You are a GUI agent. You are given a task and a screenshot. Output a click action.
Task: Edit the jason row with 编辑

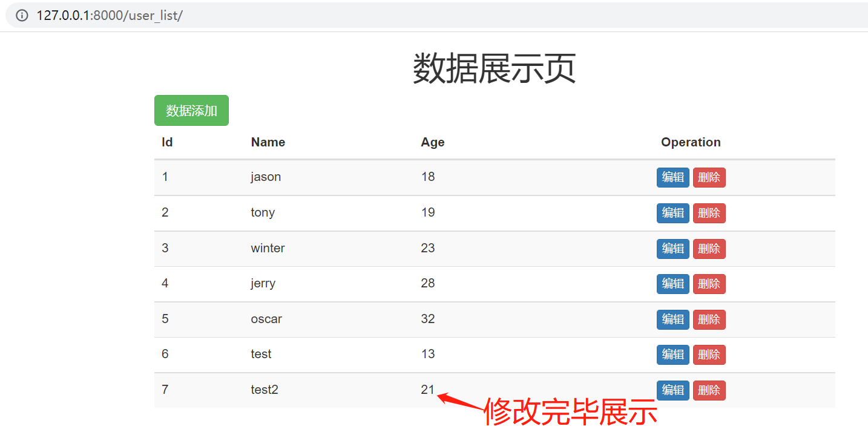click(672, 177)
